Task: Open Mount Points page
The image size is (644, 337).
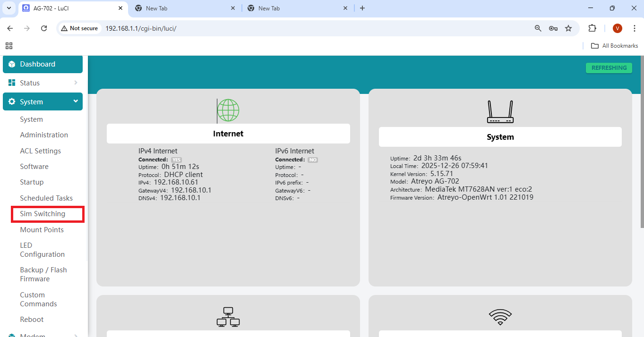Action: click(x=42, y=230)
